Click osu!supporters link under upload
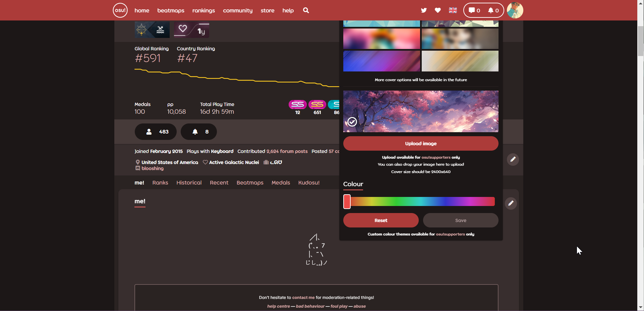The height and width of the screenshot is (311, 644). coord(436,157)
